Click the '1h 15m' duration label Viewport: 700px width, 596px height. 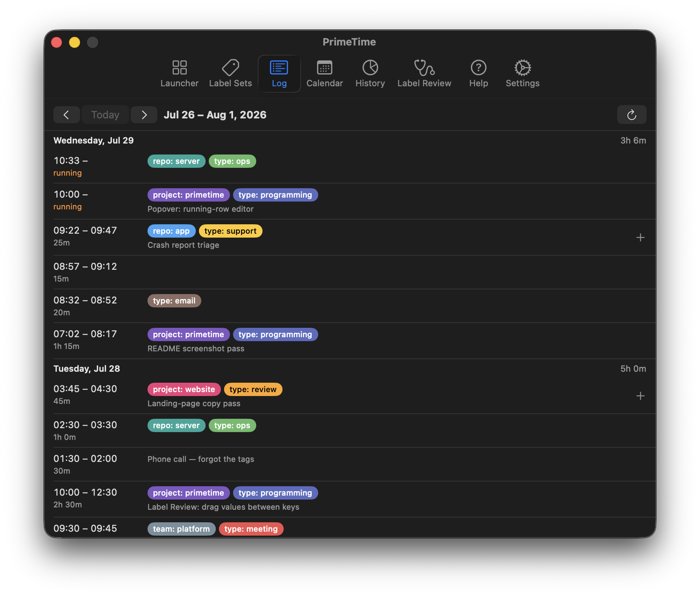(66, 346)
